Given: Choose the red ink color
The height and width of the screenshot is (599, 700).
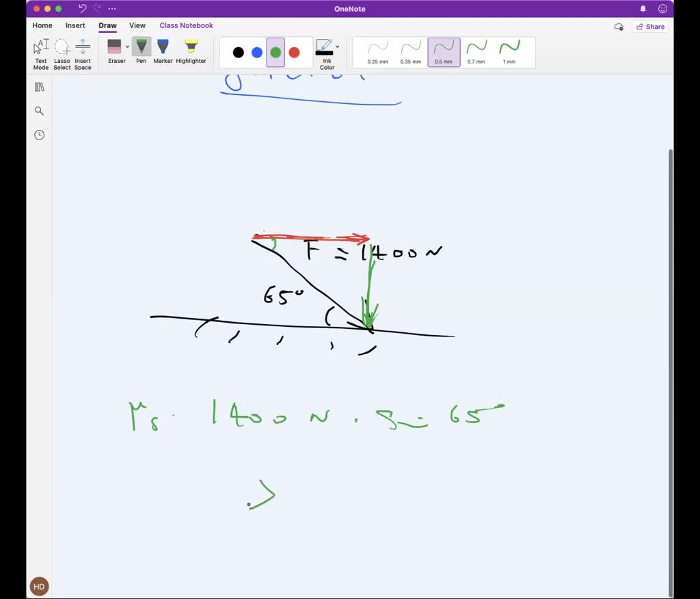Looking at the screenshot, I should [x=295, y=52].
